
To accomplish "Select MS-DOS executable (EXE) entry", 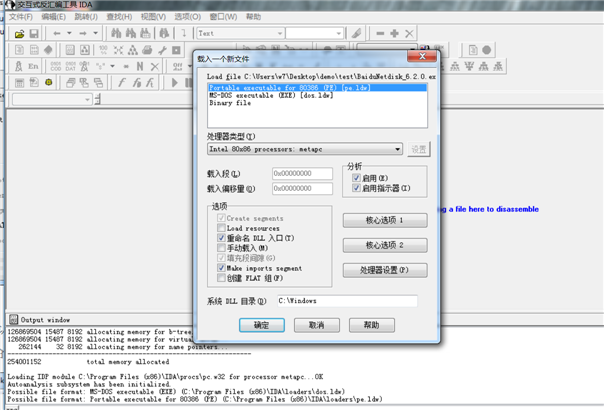I will (x=317, y=96).
